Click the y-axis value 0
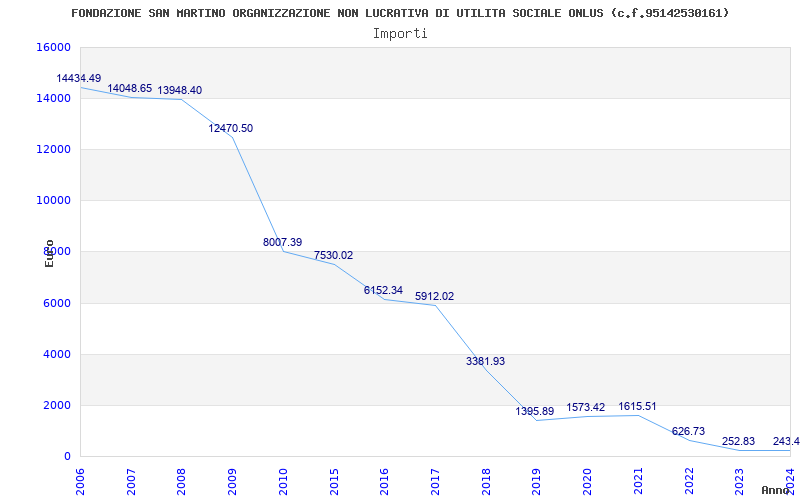Viewport: 800px width, 500px height. tap(67, 457)
